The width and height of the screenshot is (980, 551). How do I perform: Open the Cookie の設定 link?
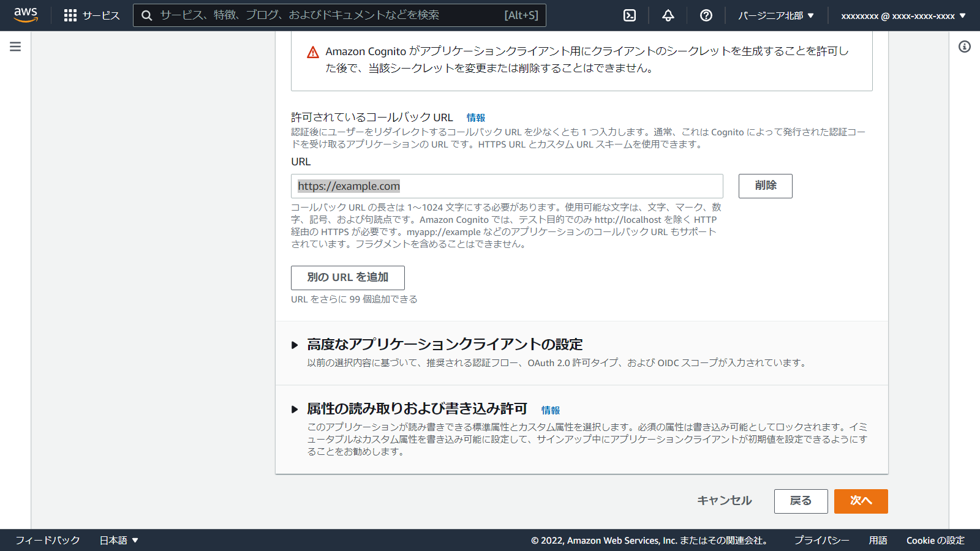(x=935, y=540)
